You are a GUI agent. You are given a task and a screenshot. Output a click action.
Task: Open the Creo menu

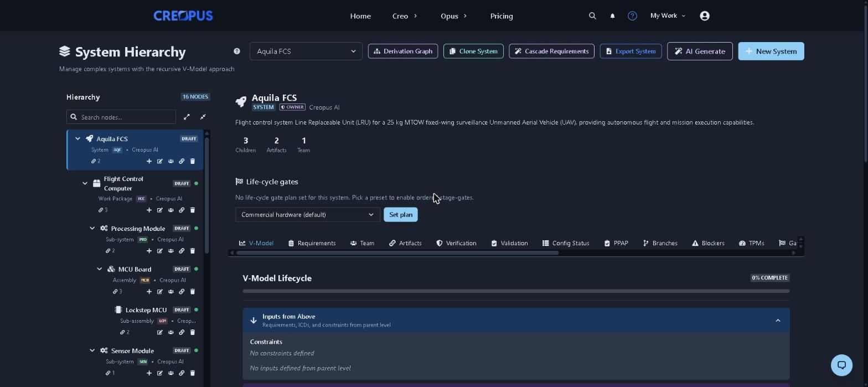405,16
